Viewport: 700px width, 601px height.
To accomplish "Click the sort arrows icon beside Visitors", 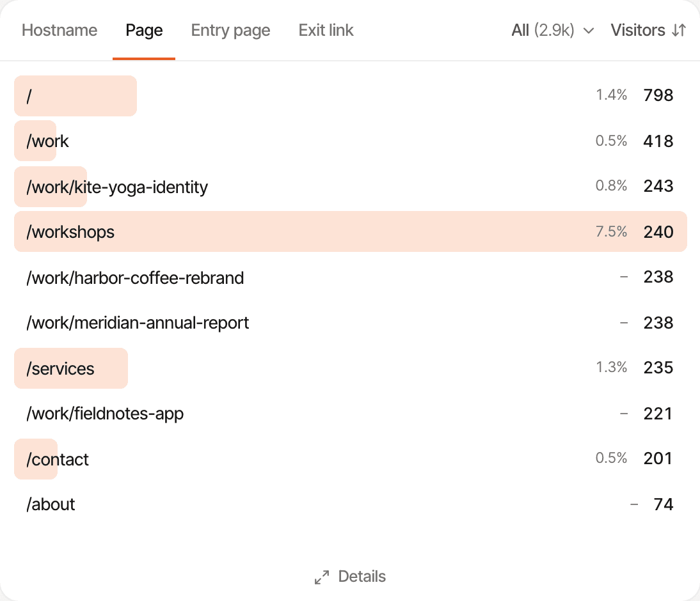I will pos(679,30).
